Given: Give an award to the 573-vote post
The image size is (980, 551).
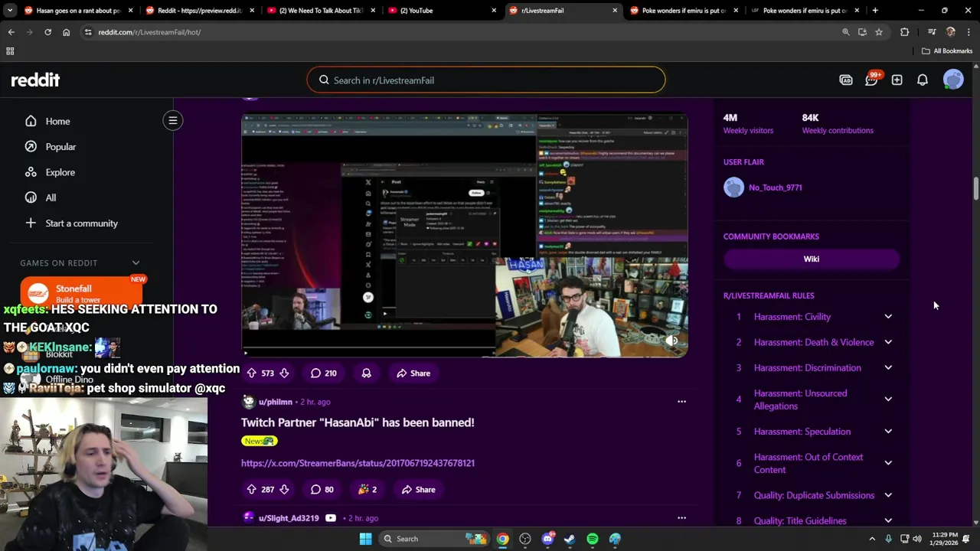Looking at the screenshot, I should 366,373.
